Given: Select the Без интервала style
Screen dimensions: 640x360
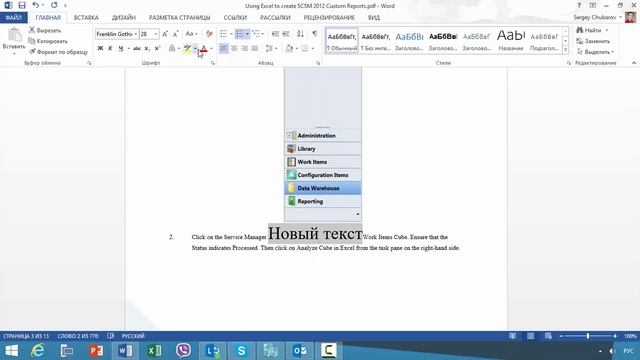Looking at the screenshot, I should click(376, 41).
